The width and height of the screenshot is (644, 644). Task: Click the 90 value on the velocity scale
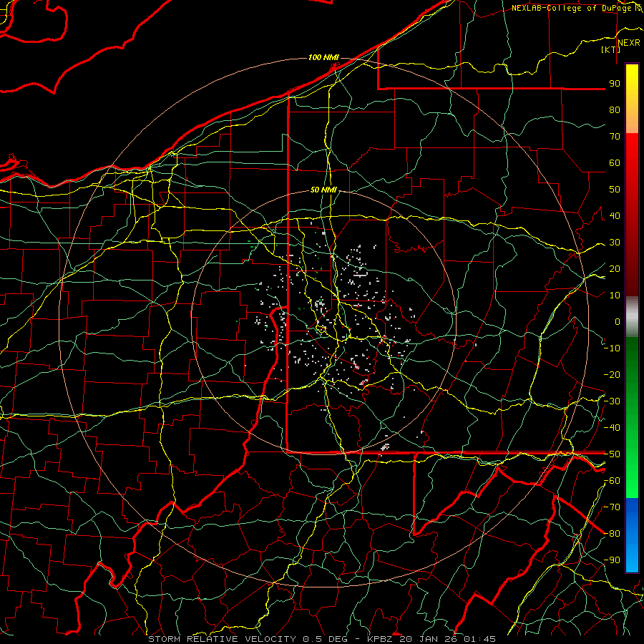click(x=615, y=84)
